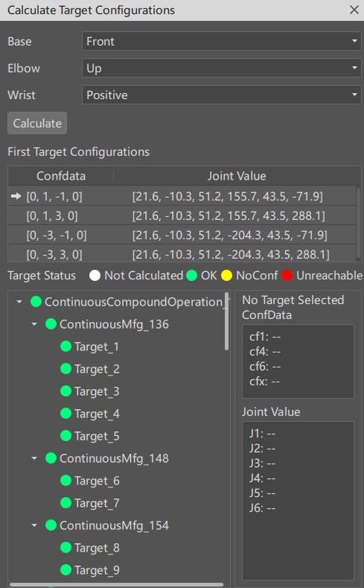Screen dimensions: 364x588
Task: Open the Base dropdown showing Front
Action: (x=221, y=41)
